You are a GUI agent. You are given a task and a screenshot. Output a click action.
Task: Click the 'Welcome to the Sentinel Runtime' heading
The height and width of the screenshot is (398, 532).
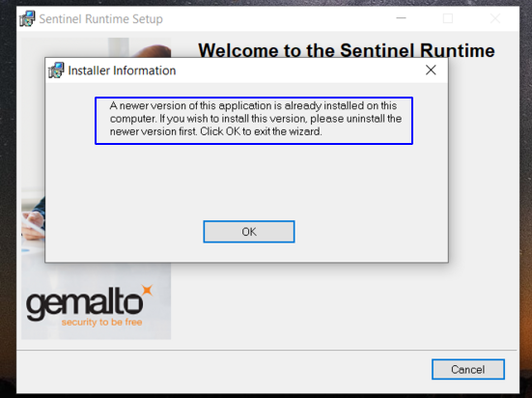[x=347, y=50]
